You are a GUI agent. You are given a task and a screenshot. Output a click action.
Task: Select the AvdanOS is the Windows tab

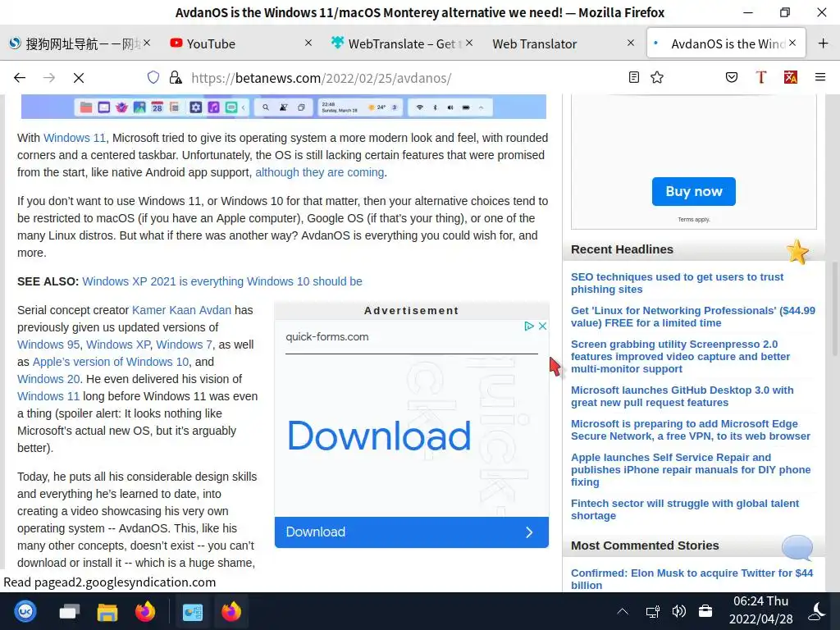pyautogui.click(x=726, y=43)
